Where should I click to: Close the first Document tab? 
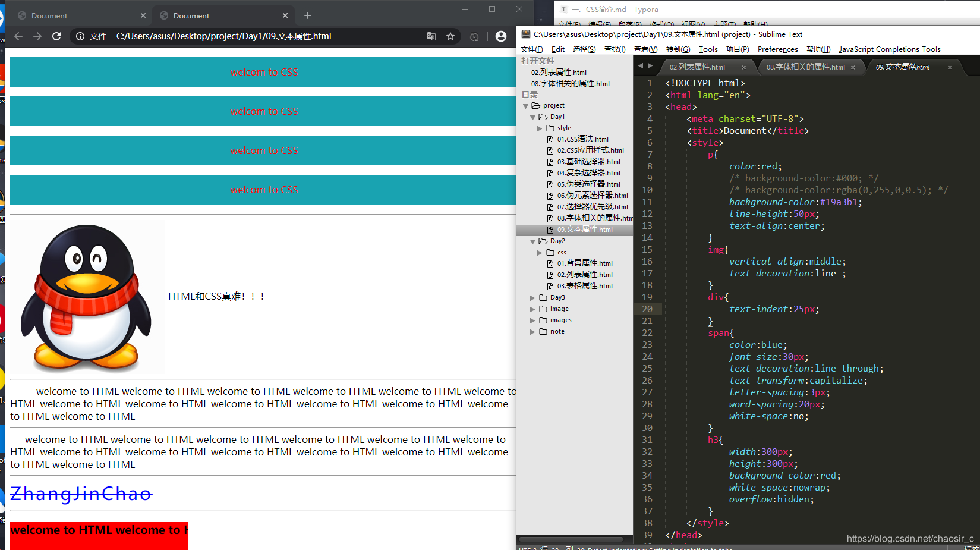coord(143,15)
